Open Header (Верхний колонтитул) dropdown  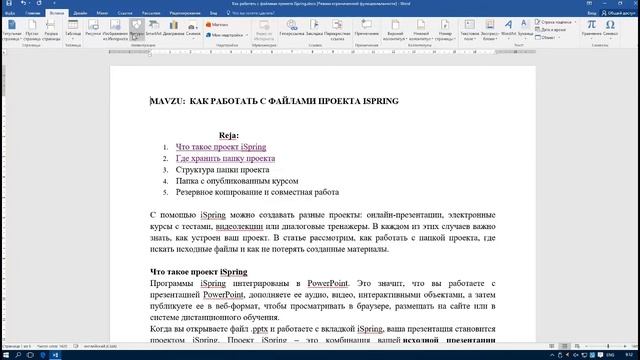pos(395,30)
